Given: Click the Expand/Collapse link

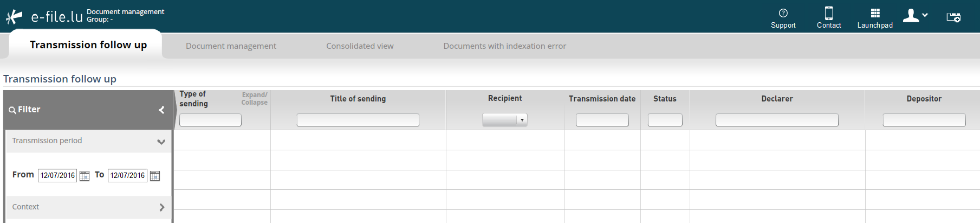Looking at the screenshot, I should (254, 99).
